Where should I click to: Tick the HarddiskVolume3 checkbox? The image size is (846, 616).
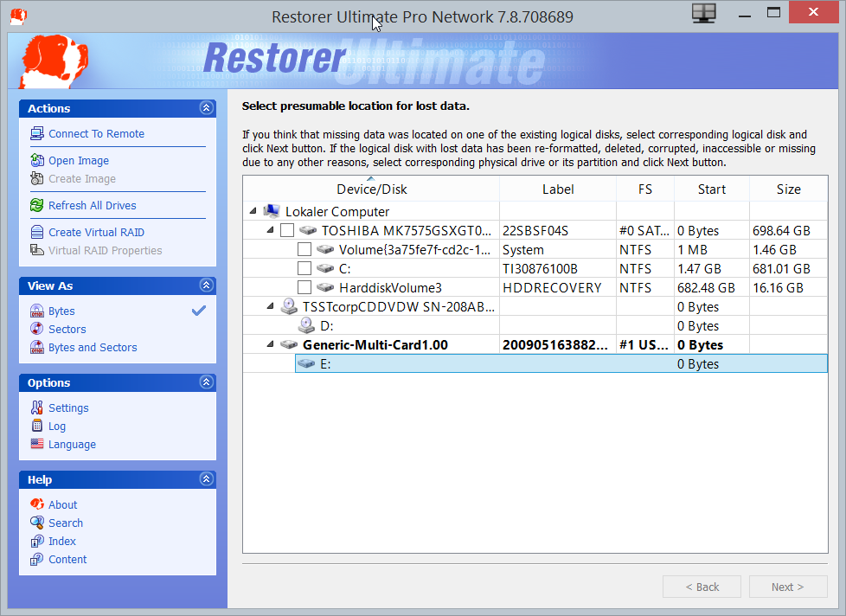pyautogui.click(x=304, y=287)
